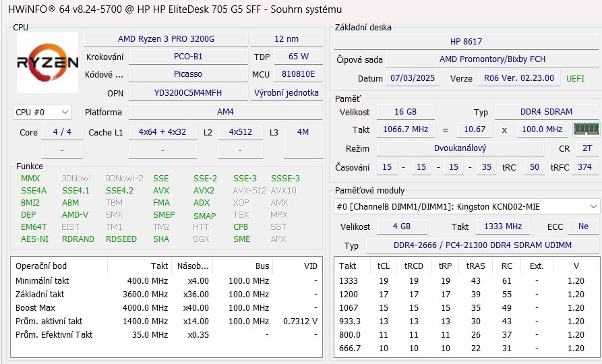Click the AMD-V feature label

tap(76, 214)
